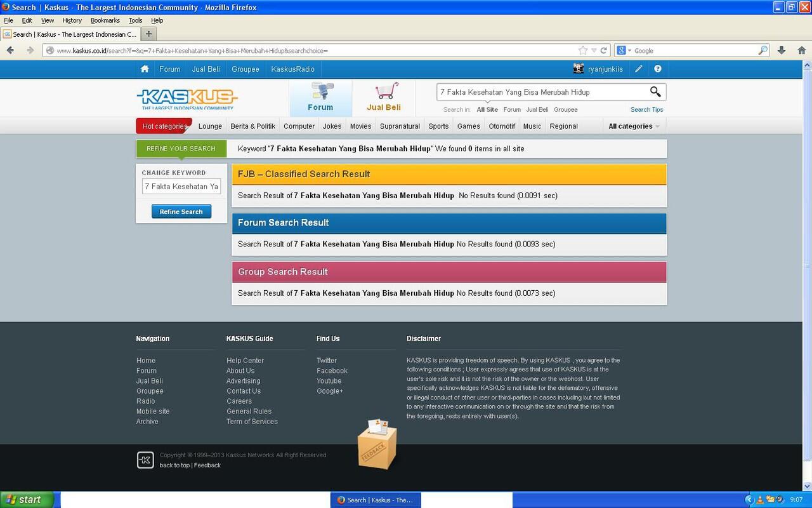Open the Otomotif category
812x508 pixels.
502,126
